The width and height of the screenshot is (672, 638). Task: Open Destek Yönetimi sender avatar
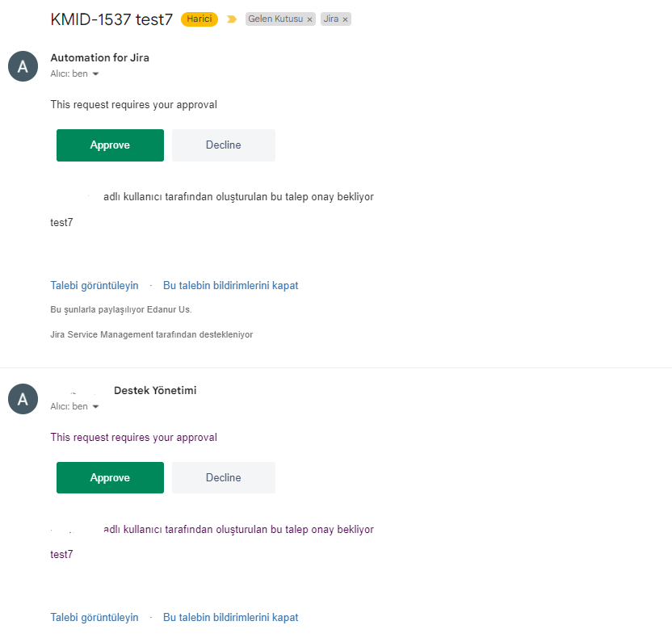pos(23,399)
